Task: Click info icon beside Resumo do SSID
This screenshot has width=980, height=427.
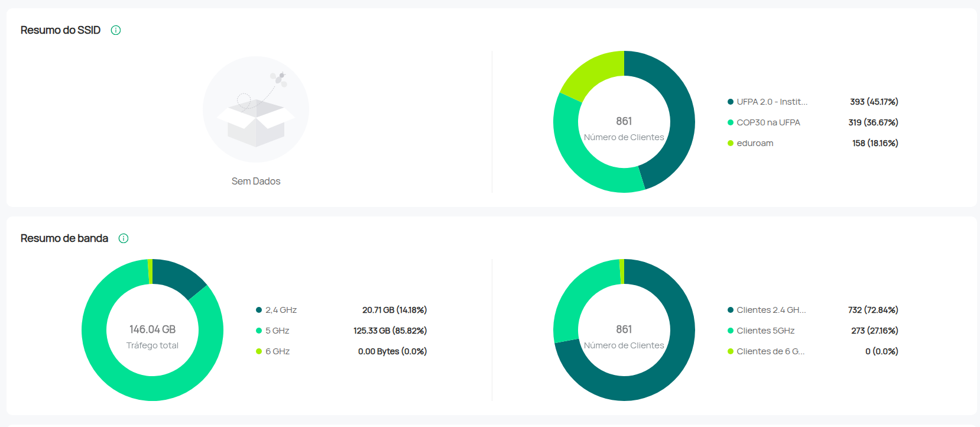Action: [x=116, y=30]
